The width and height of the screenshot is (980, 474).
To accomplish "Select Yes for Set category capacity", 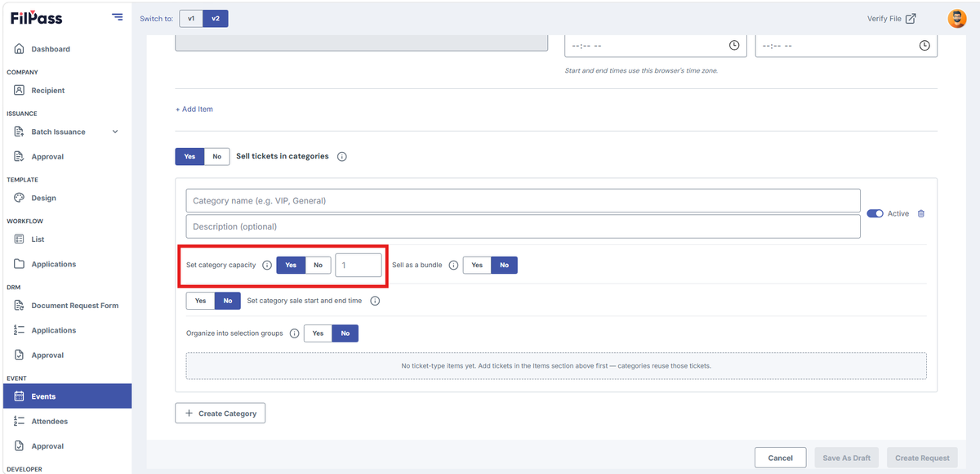I will [x=291, y=265].
